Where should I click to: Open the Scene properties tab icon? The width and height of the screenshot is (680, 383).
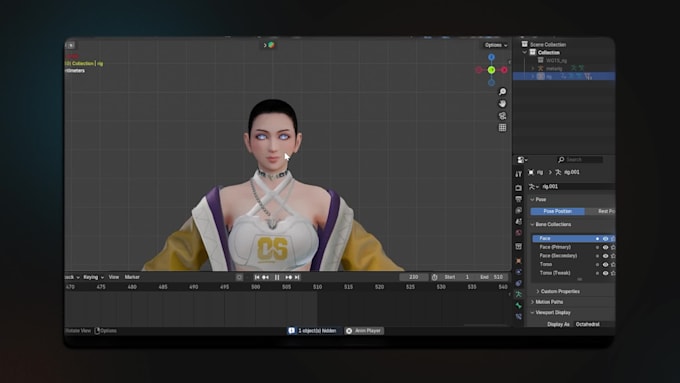pyautogui.click(x=519, y=222)
